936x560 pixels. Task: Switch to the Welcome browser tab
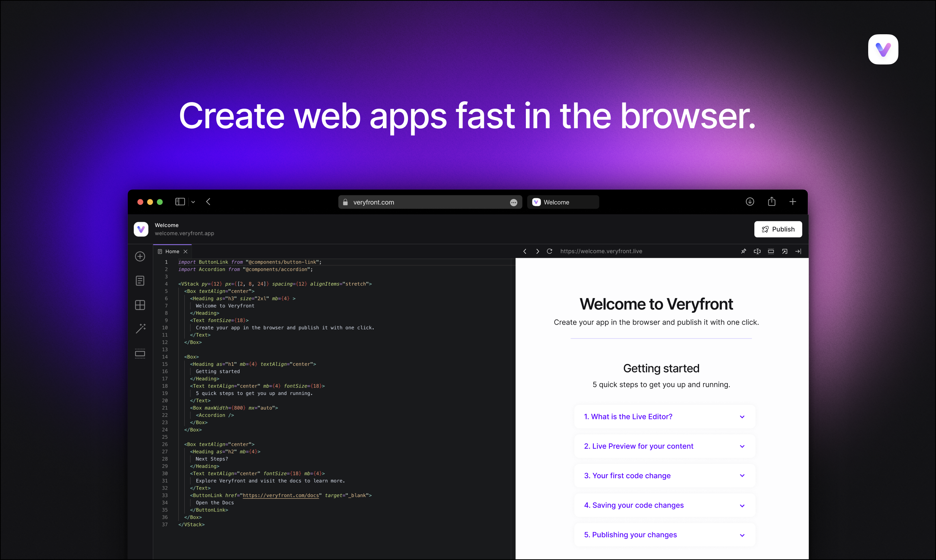pyautogui.click(x=563, y=202)
